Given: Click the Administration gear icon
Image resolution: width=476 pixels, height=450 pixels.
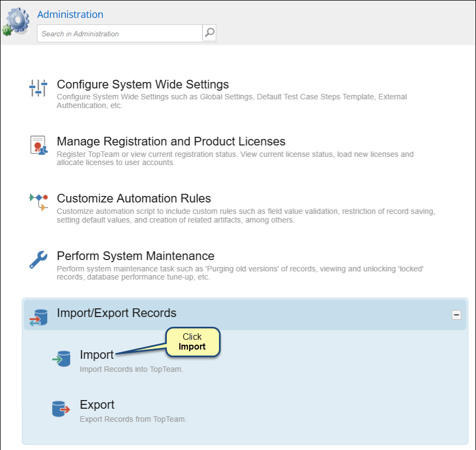Looking at the screenshot, I should [x=16, y=22].
